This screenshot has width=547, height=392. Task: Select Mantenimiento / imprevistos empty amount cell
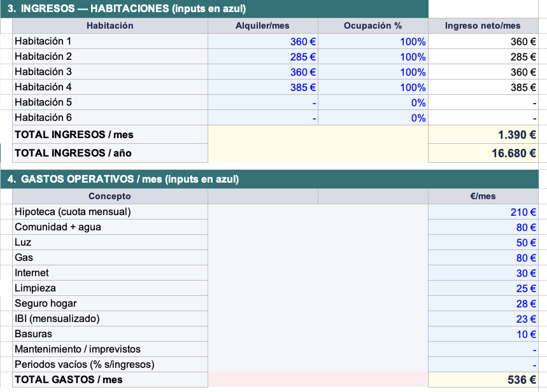click(483, 349)
